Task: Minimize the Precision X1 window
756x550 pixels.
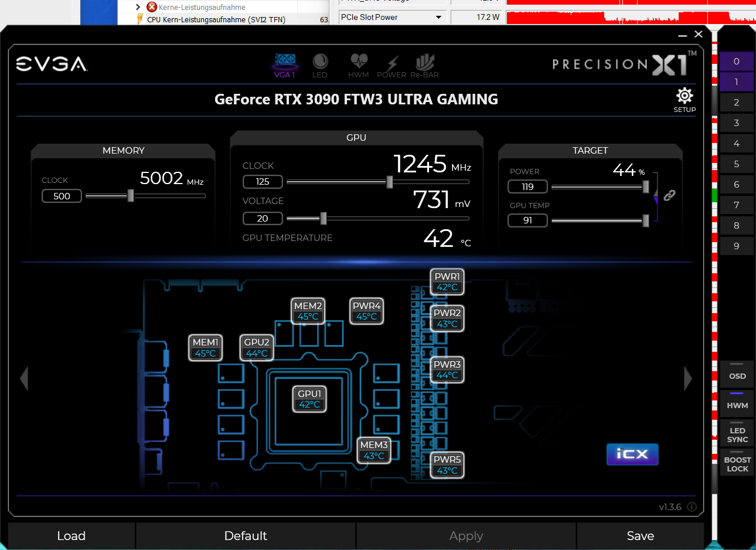Action: [x=682, y=35]
